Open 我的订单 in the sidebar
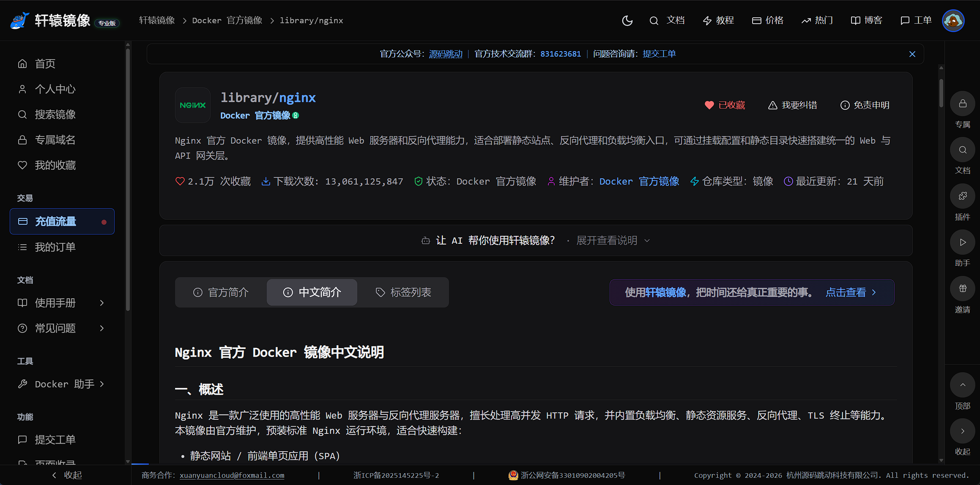This screenshot has height=485, width=980. 62,247
